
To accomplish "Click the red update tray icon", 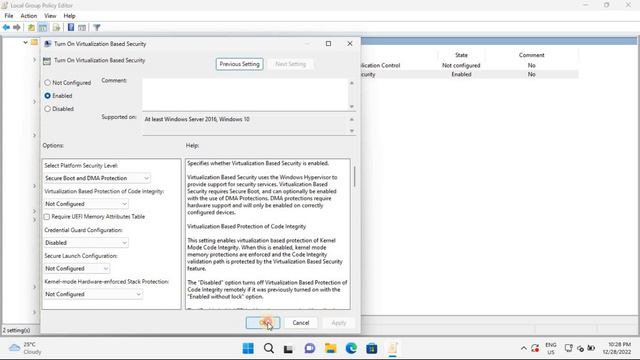I will 535,348.
